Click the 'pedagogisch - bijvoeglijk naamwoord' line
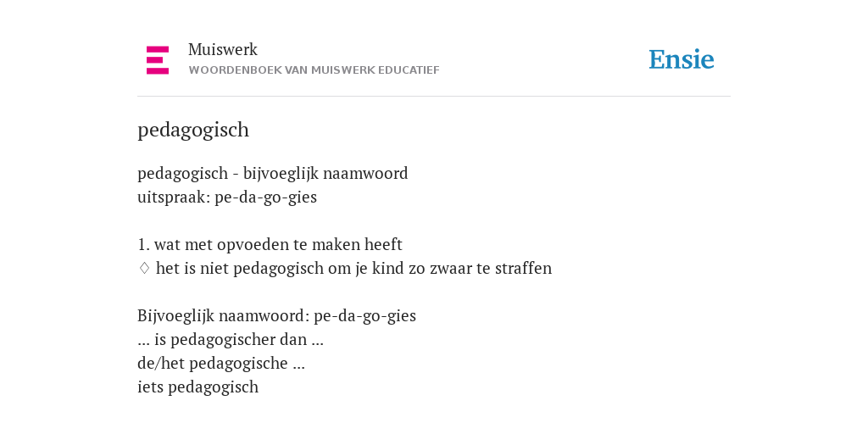Image resolution: width=868 pixels, height=434 pixels. coord(272,173)
